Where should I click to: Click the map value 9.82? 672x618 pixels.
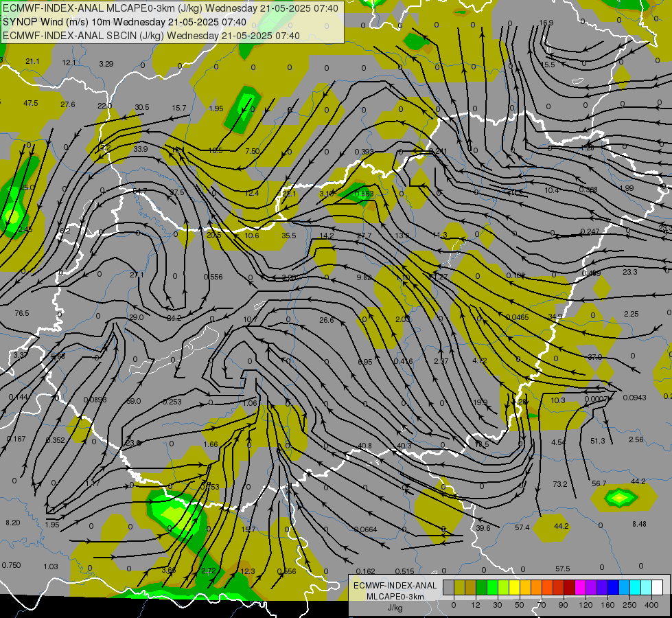click(364, 277)
